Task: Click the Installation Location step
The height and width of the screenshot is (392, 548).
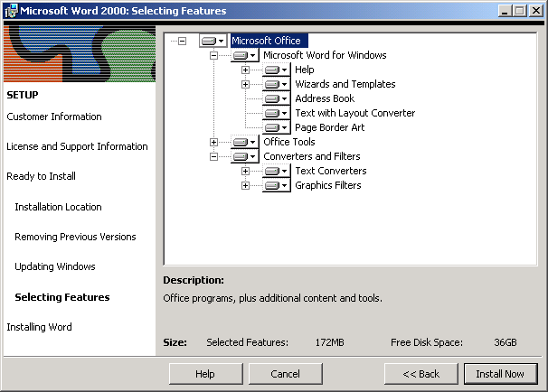Action: point(58,207)
